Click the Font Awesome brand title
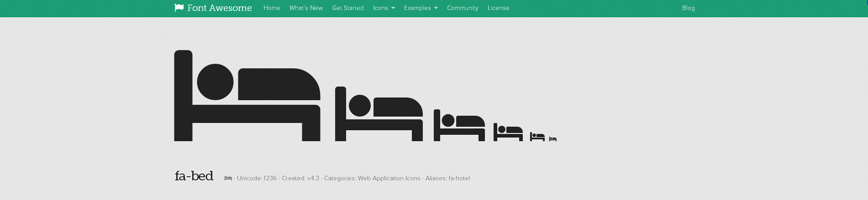The width and height of the screenshot is (868, 200). coord(220,8)
